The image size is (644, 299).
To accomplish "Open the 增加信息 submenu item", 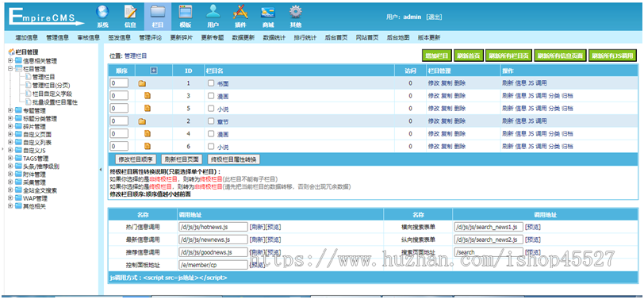I will [x=27, y=37].
